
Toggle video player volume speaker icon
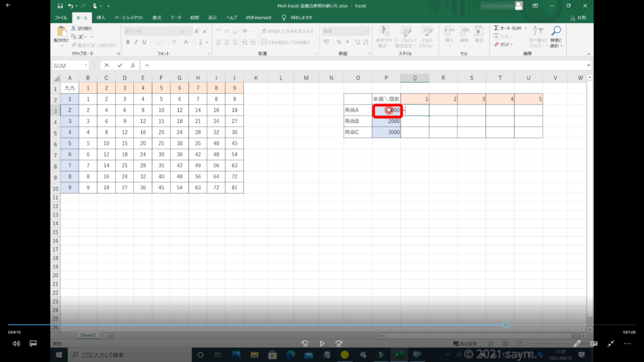(x=16, y=344)
